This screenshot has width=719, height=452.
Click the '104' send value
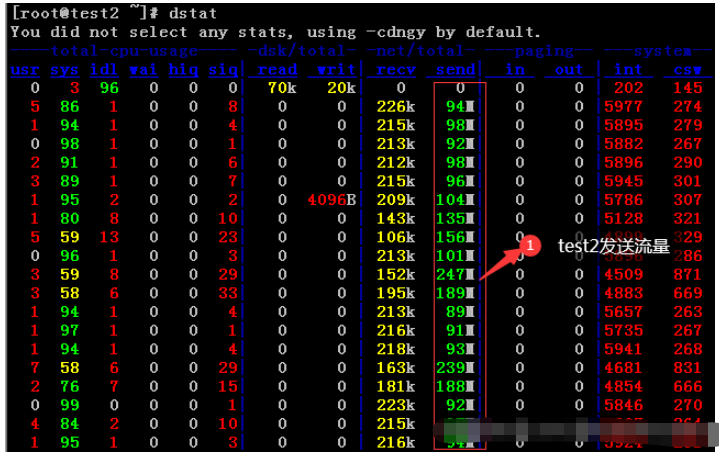click(x=451, y=200)
